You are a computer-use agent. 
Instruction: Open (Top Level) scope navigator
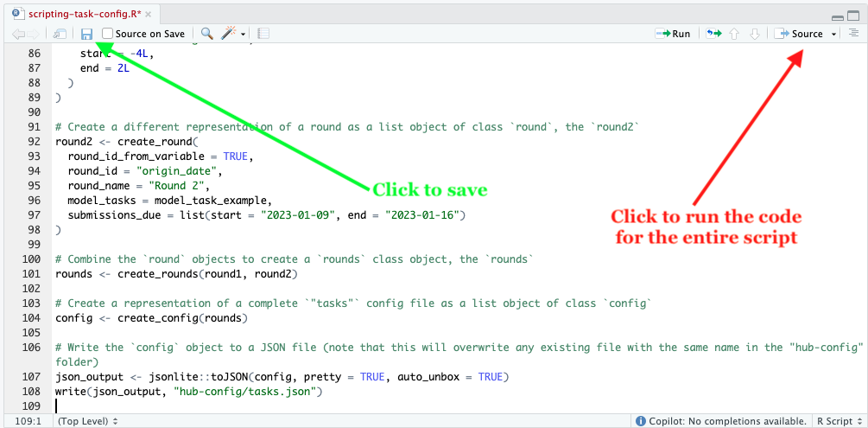pyautogui.click(x=87, y=421)
